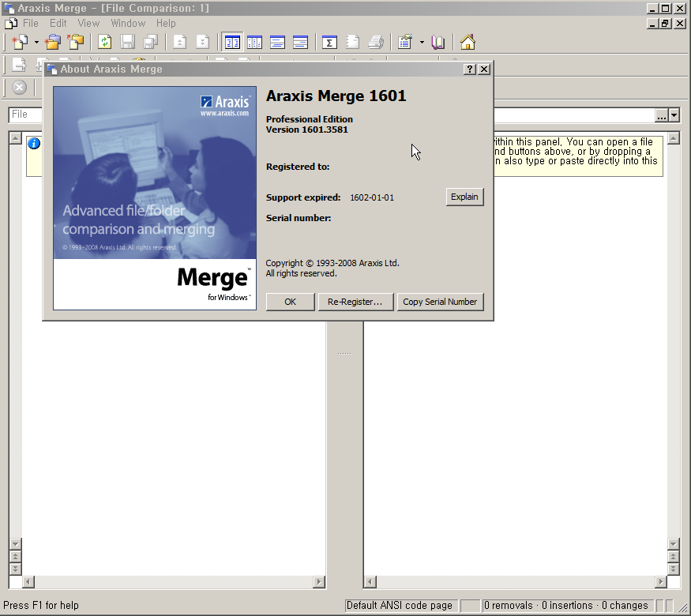Click the Explain button
Image resolution: width=691 pixels, height=616 pixels.
464,197
